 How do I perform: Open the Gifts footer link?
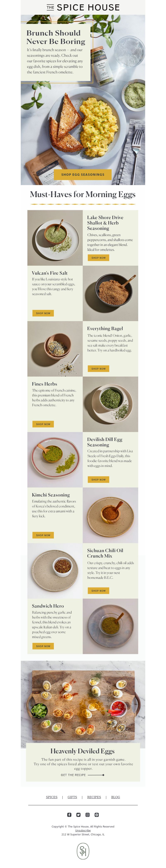[72, 797]
